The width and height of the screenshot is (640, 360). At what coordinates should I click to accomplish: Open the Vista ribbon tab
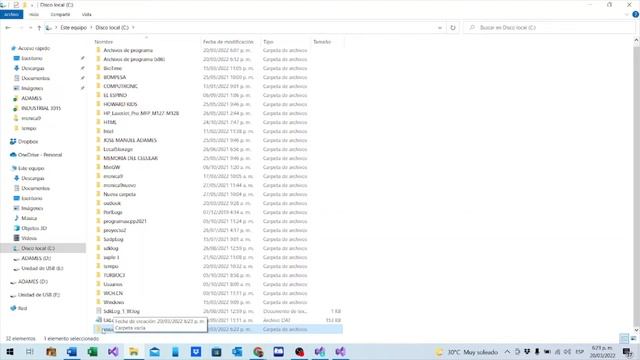click(x=87, y=14)
